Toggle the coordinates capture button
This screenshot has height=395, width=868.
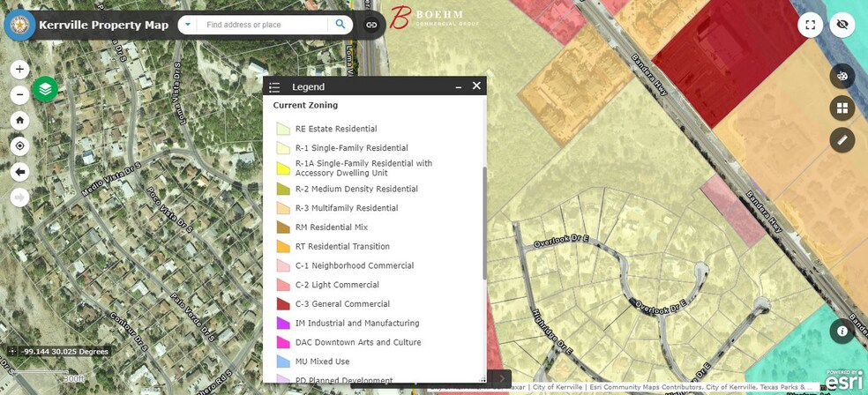point(11,352)
